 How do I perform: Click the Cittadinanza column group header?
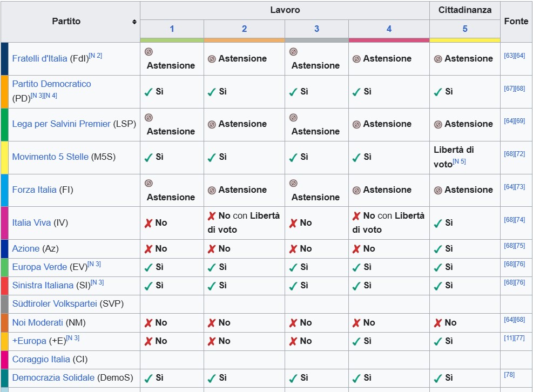465,10
